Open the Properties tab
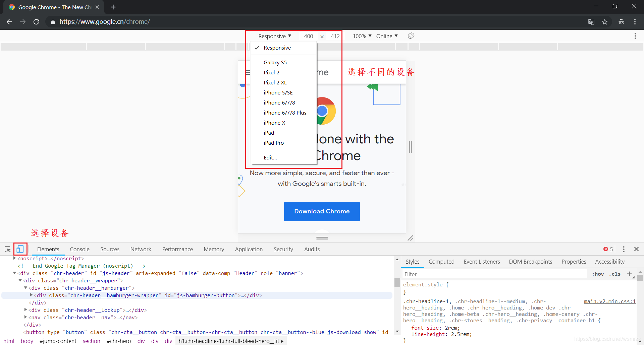This screenshot has width=644, height=345. click(x=574, y=262)
